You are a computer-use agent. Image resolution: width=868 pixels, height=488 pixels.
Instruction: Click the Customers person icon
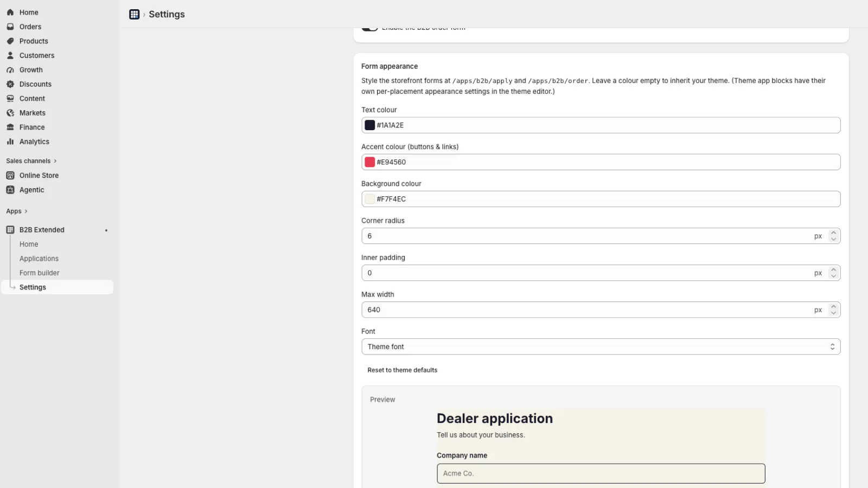(10, 55)
